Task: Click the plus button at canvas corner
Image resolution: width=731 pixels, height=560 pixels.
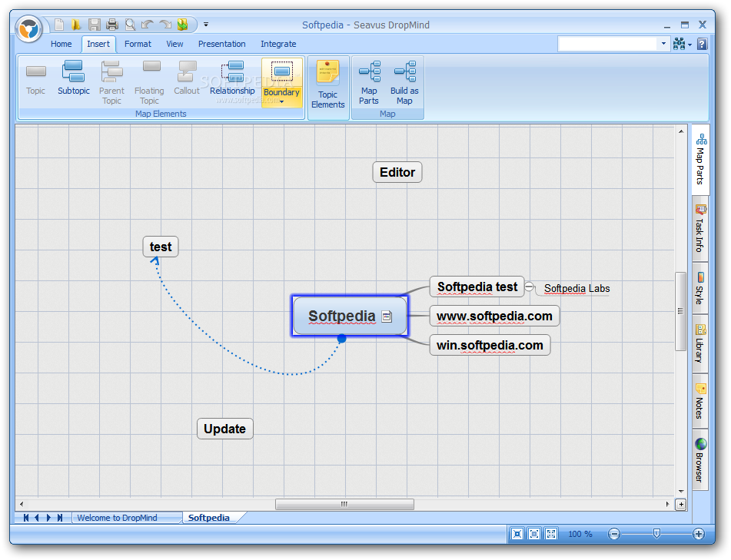Action: pyautogui.click(x=680, y=505)
